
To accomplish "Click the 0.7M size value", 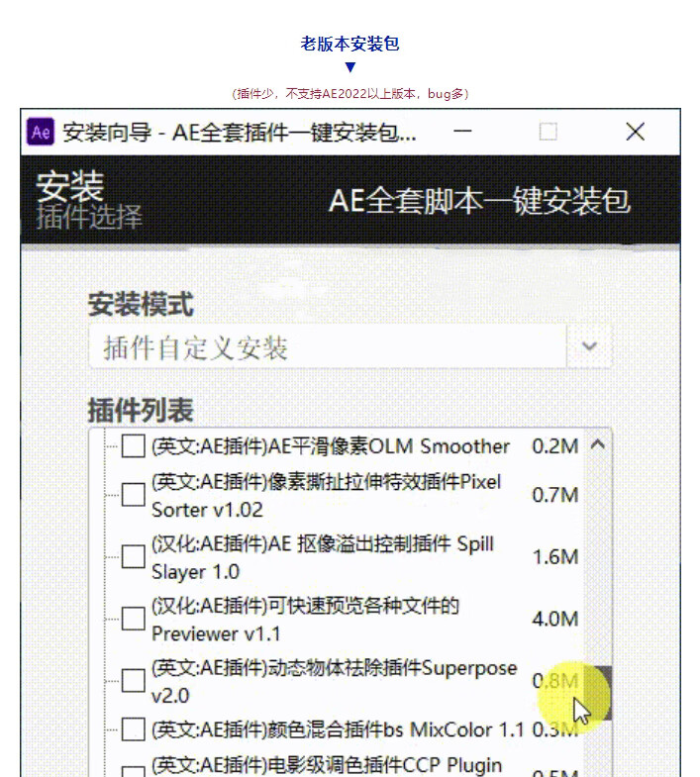I will 555,495.
